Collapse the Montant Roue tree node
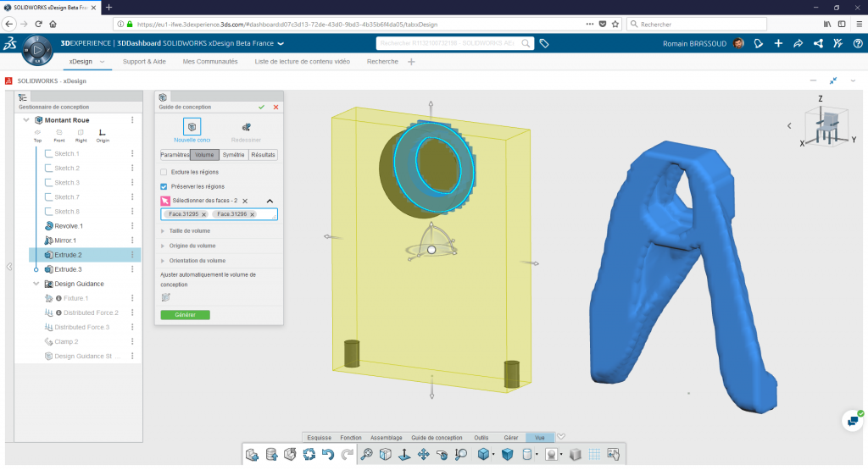This screenshot has height=470, width=868. coord(26,120)
